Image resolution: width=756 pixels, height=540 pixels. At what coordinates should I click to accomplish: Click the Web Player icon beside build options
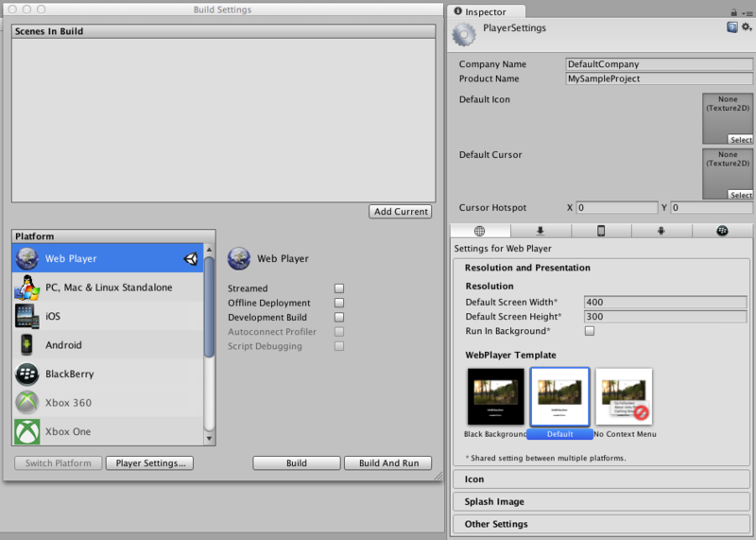click(x=239, y=259)
